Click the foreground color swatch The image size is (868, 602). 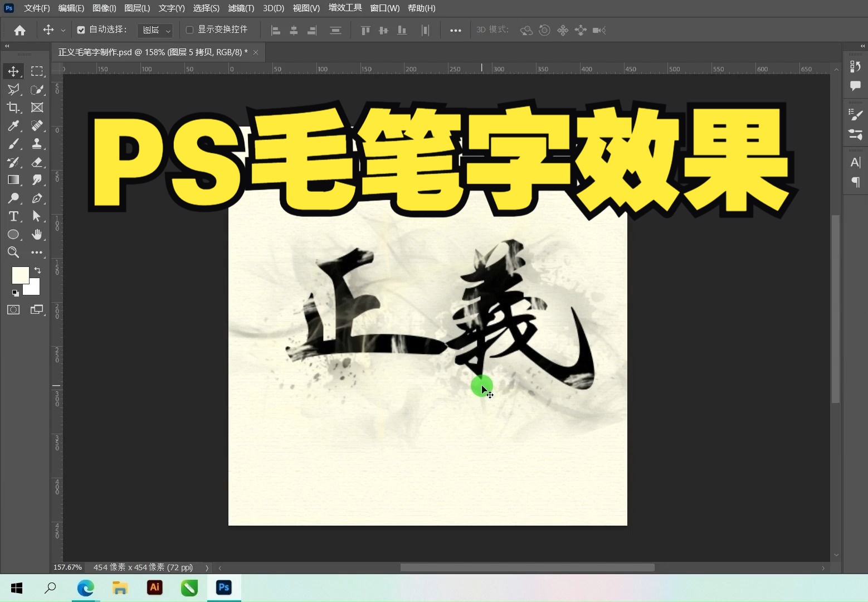(21, 275)
